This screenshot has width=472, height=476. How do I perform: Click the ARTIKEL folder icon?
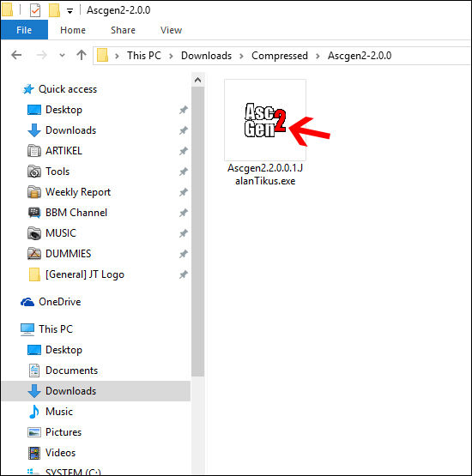click(34, 151)
